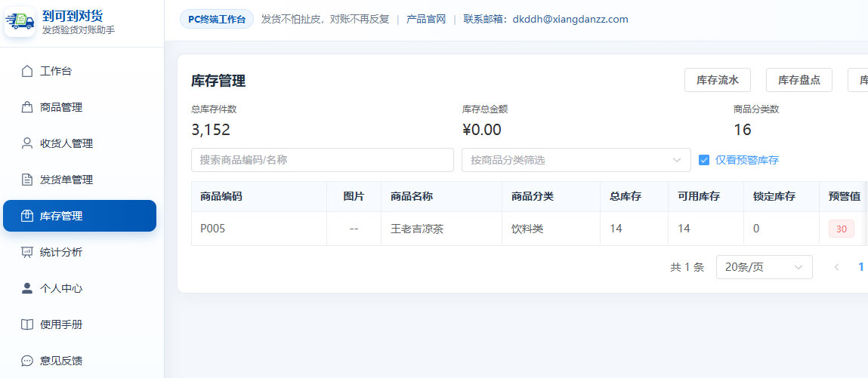Open the 统计分析 menu item
This screenshot has height=378, width=868.
(80, 252)
